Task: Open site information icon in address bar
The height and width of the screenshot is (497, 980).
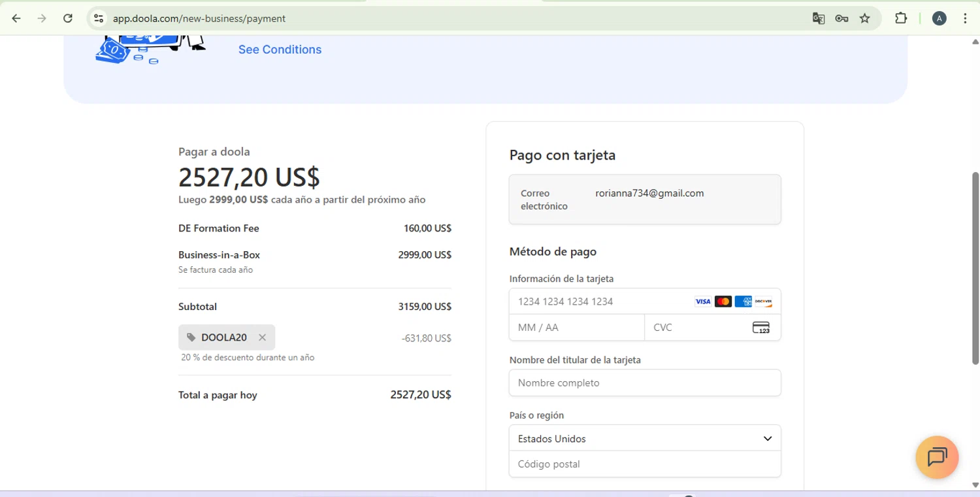Action: (99, 18)
